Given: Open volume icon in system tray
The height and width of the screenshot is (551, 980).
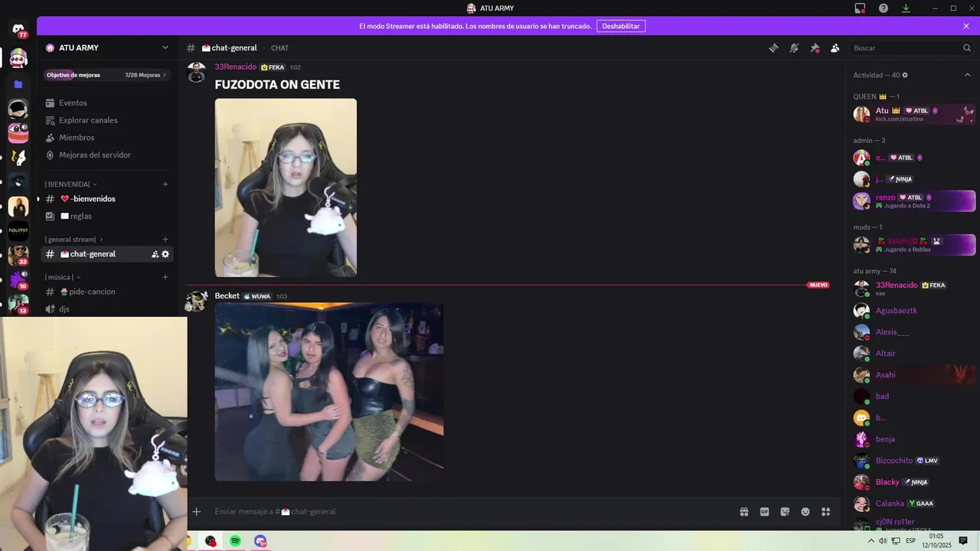Looking at the screenshot, I should [x=883, y=541].
